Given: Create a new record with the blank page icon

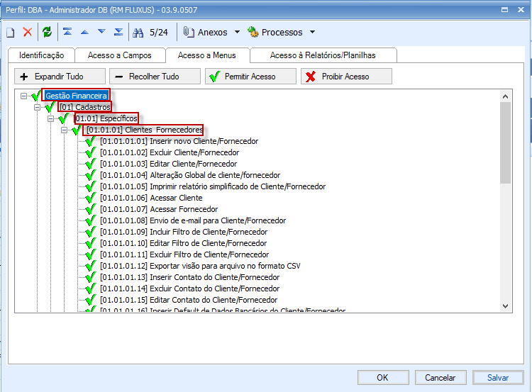Looking at the screenshot, I should (11, 33).
